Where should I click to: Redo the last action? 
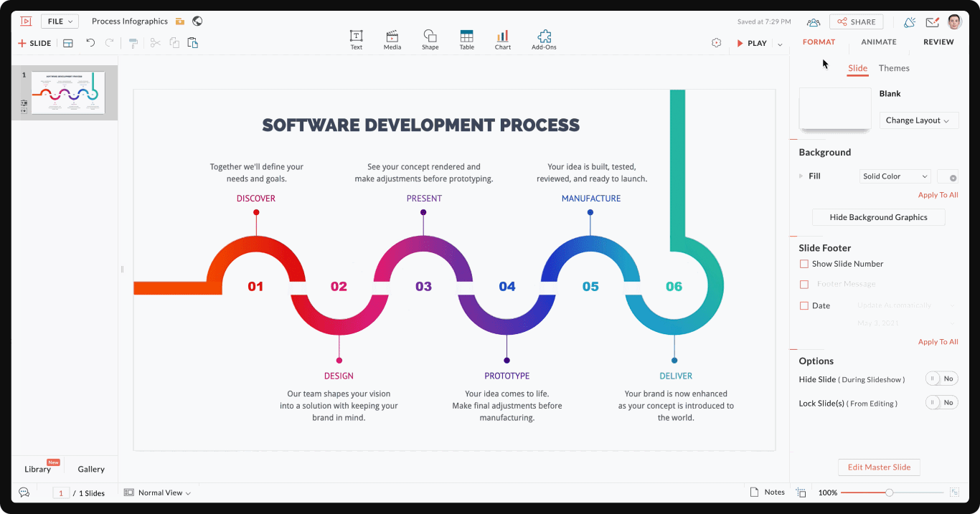[x=110, y=43]
